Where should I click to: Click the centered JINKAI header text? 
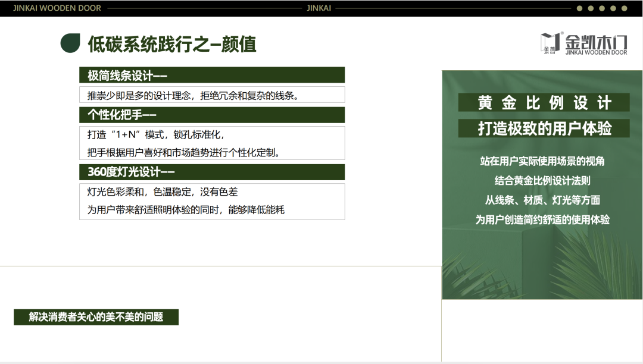pyautogui.click(x=319, y=8)
